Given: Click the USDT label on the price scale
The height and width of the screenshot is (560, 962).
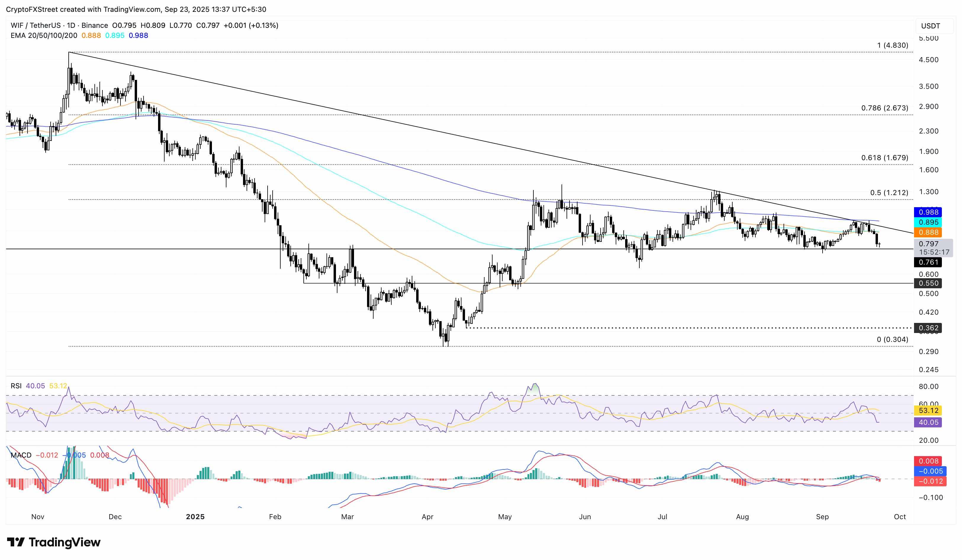Looking at the screenshot, I should [x=930, y=26].
